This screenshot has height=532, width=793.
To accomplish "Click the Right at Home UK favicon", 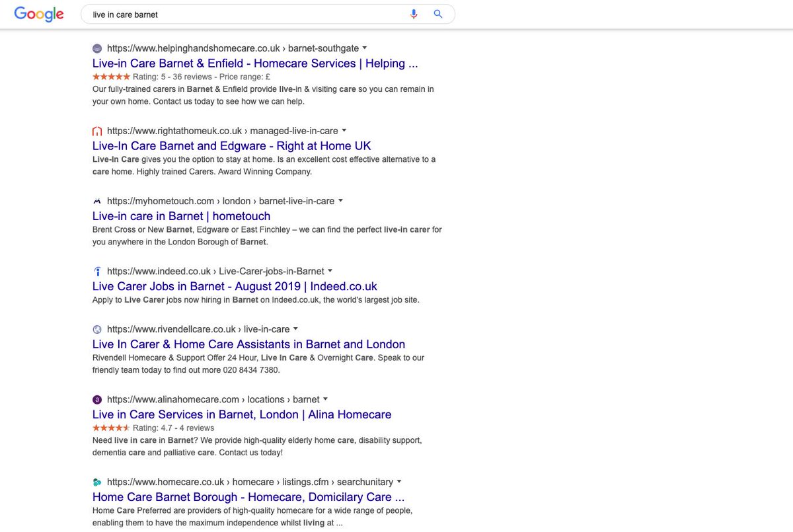I will point(97,131).
